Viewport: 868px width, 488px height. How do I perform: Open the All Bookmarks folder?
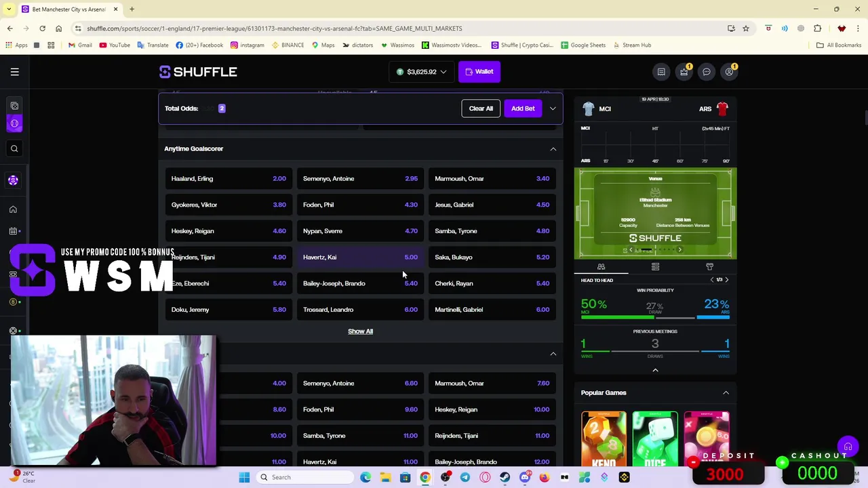click(x=839, y=45)
